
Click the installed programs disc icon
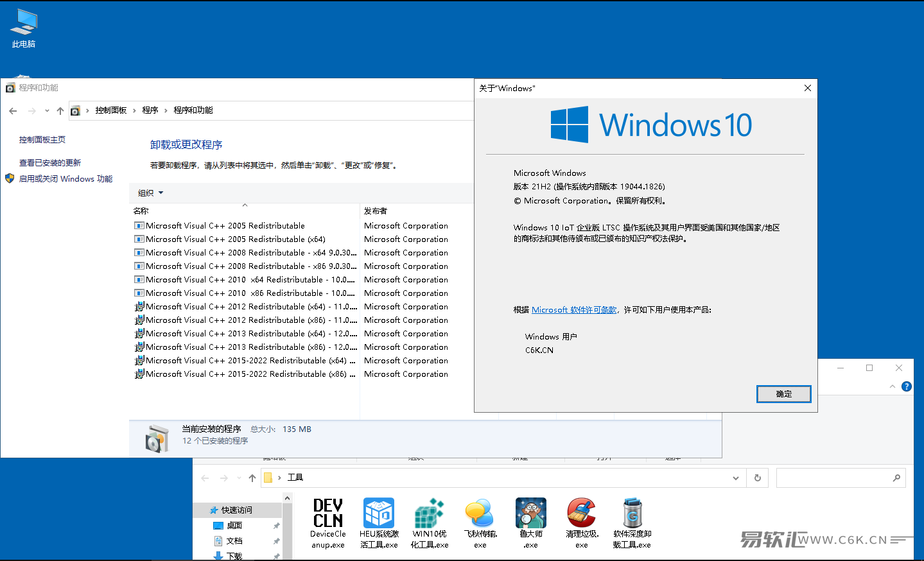(x=157, y=439)
